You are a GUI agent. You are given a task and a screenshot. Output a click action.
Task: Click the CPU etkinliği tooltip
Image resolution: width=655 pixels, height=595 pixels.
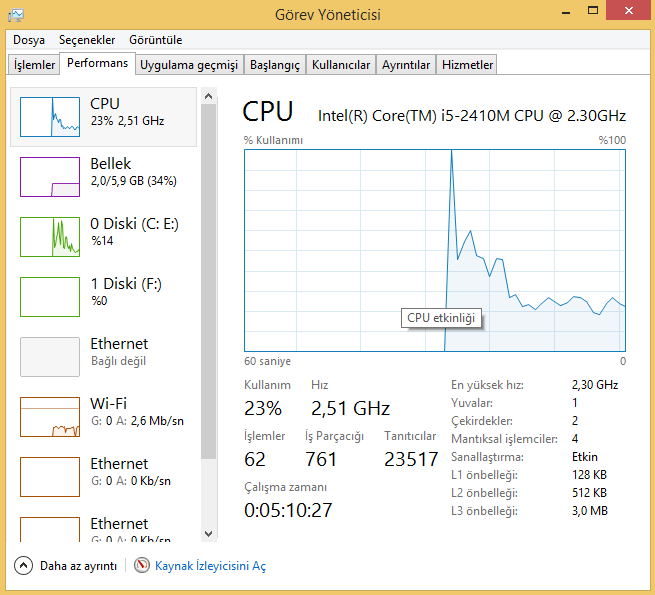tap(441, 318)
